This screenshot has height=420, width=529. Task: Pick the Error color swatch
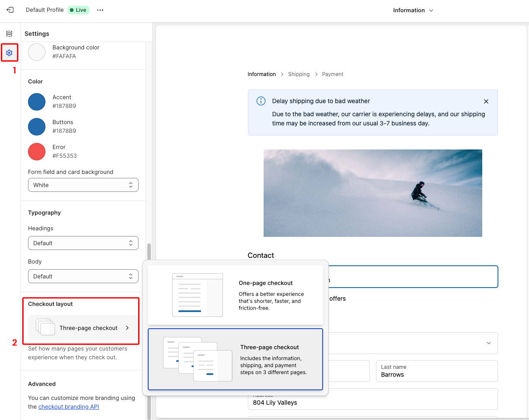(37, 152)
